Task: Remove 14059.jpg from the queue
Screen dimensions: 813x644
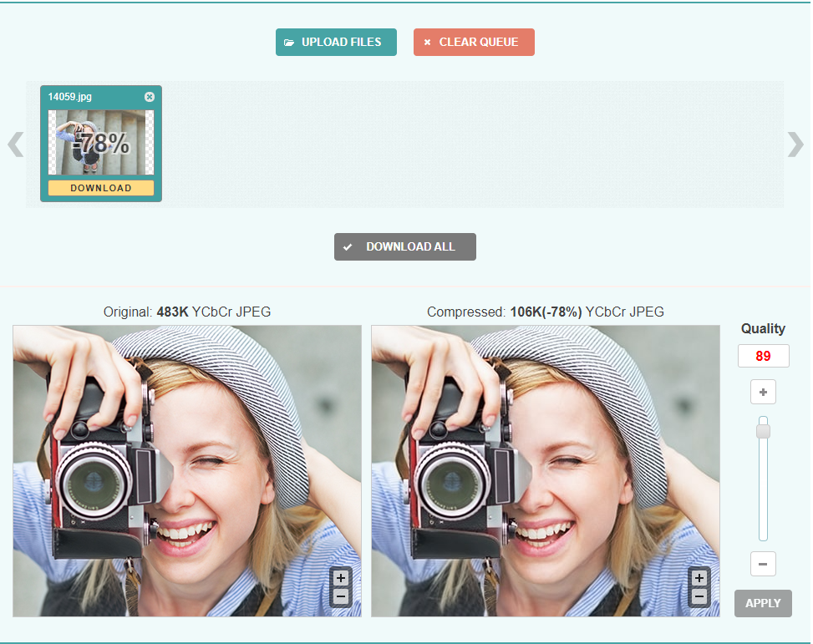Action: point(149,96)
